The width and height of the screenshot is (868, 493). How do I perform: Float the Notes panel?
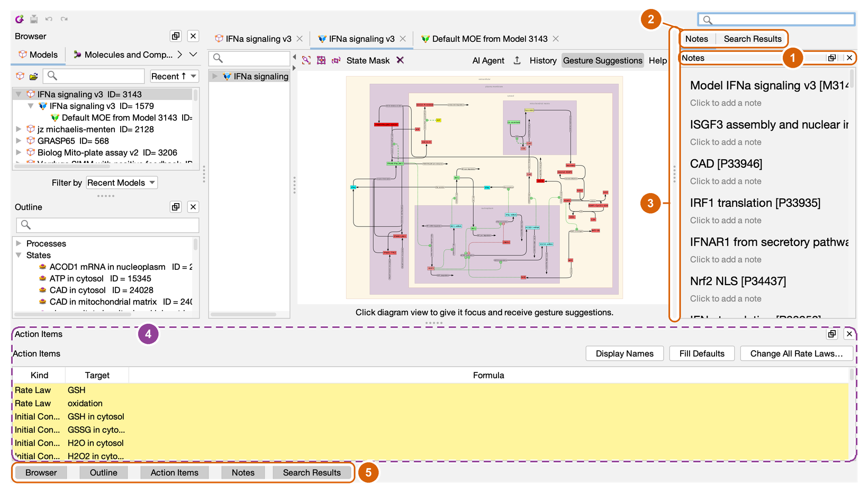(x=832, y=58)
